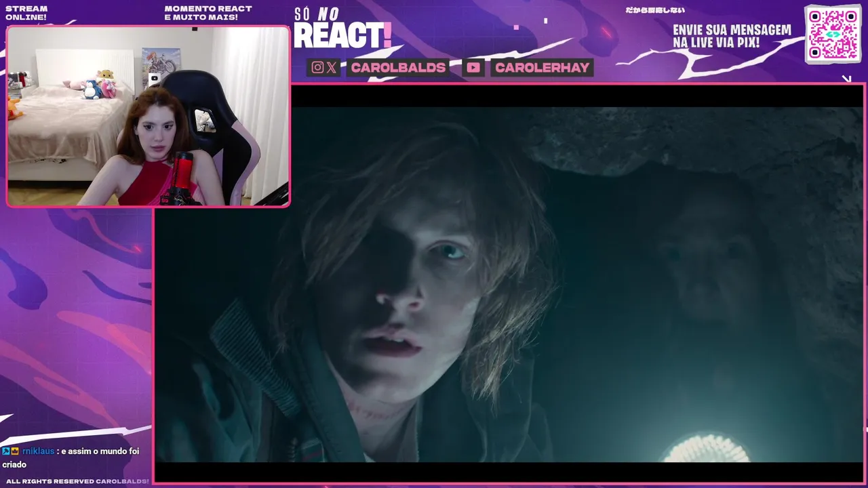Viewport: 868px width, 488px height.
Task: Click 'MOMENTO REACT E MUITO MAIS!' text
Action: tap(208, 13)
